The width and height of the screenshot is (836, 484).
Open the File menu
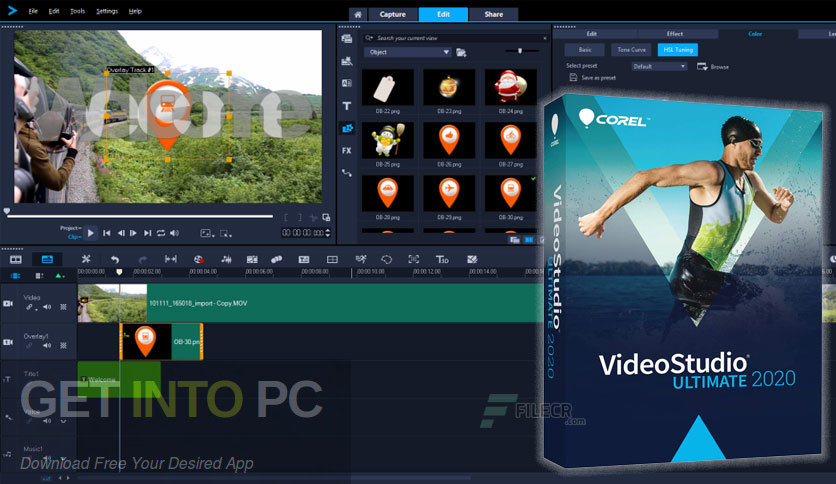tap(33, 11)
